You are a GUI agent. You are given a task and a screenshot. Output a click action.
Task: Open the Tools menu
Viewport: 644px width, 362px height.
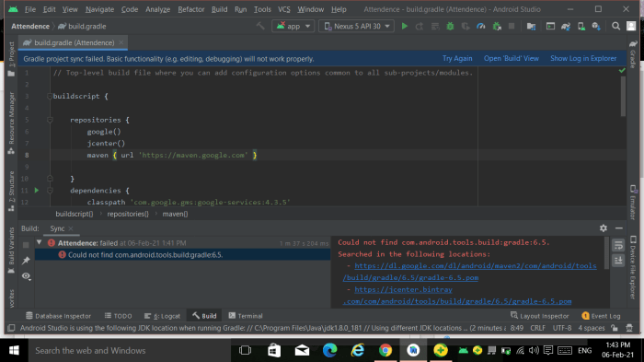point(262,9)
